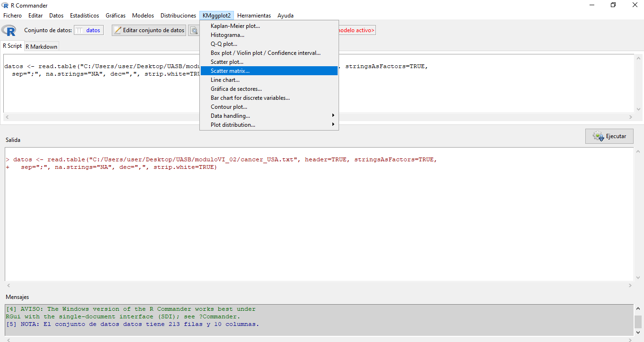This screenshot has width=644, height=342.
Task: Switch to the R Markdown tab
Action: click(41, 46)
